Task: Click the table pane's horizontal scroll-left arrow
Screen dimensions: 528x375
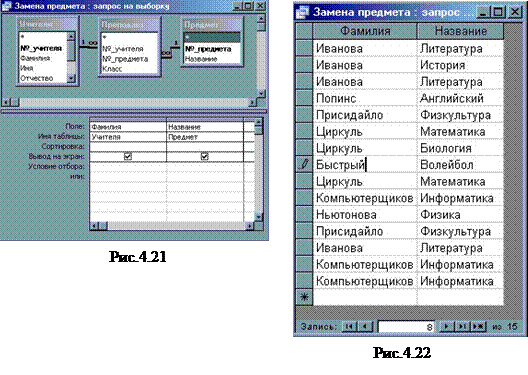Action: [x=6, y=102]
